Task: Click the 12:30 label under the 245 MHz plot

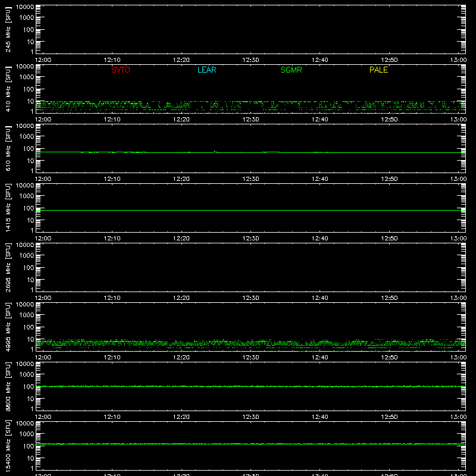Action: (250, 60)
